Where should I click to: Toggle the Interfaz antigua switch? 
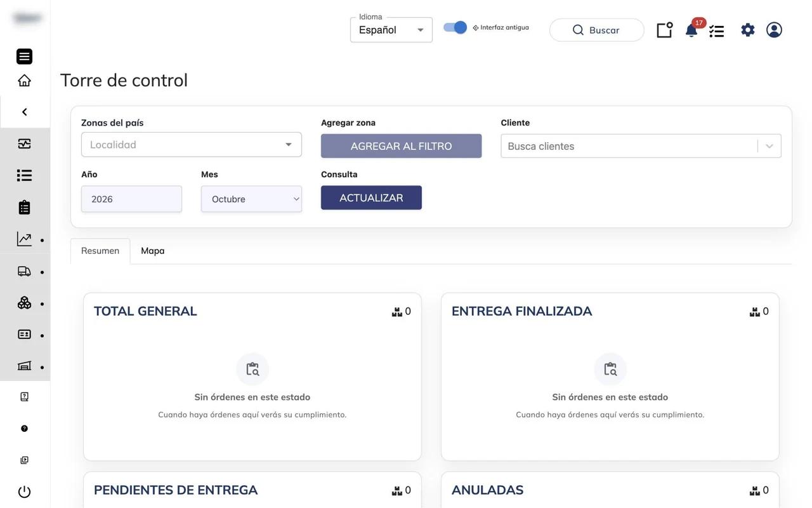pyautogui.click(x=455, y=27)
